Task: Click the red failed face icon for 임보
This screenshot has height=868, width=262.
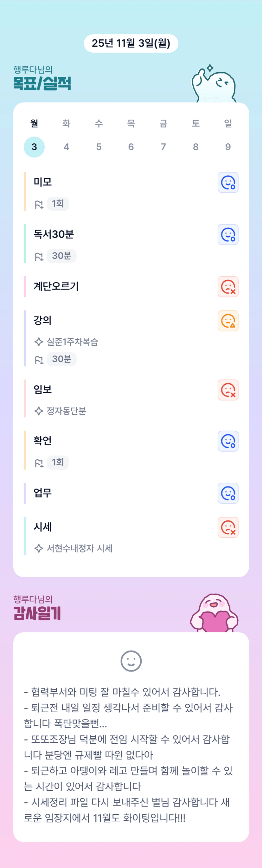Action: point(228,390)
